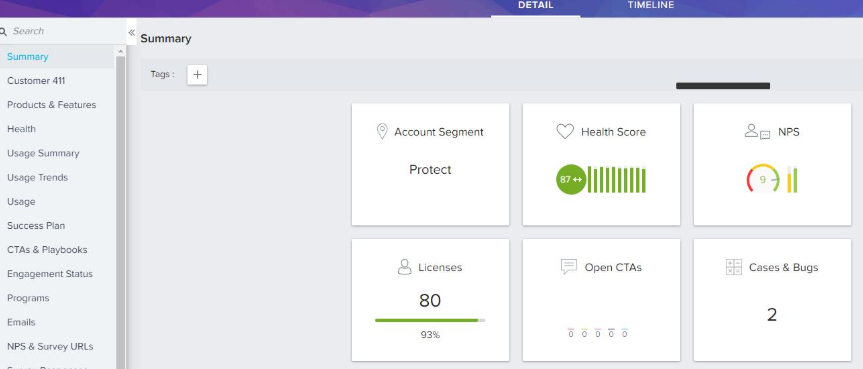863x369 pixels.
Task: Add a tag with plus button
Action: pos(197,74)
